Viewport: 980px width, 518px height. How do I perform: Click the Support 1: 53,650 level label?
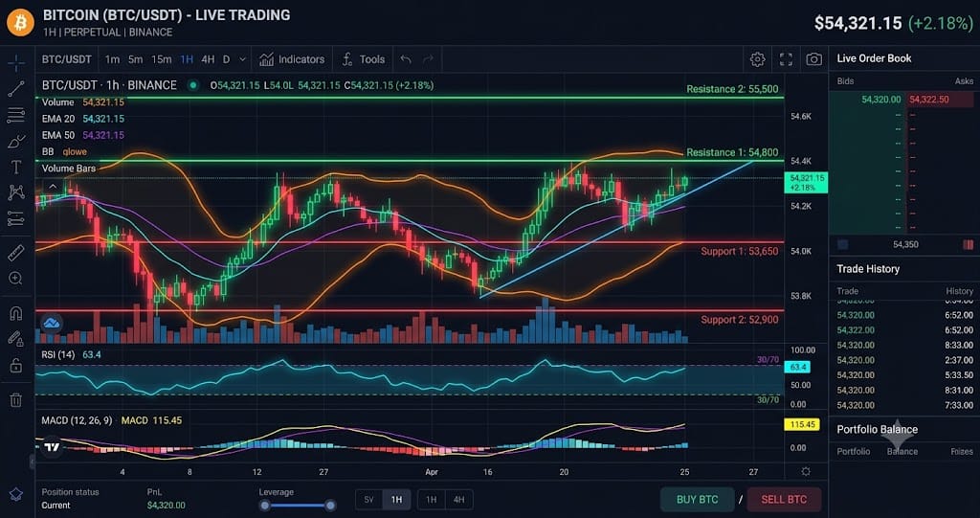740,251
